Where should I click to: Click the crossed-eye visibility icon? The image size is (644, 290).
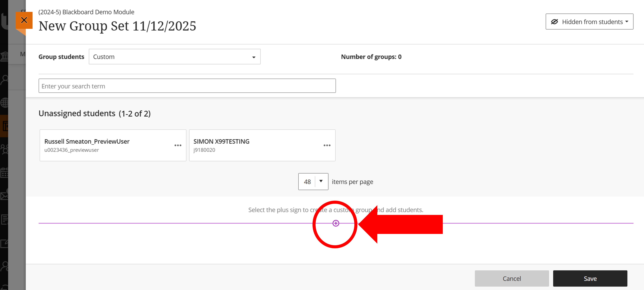(x=554, y=22)
